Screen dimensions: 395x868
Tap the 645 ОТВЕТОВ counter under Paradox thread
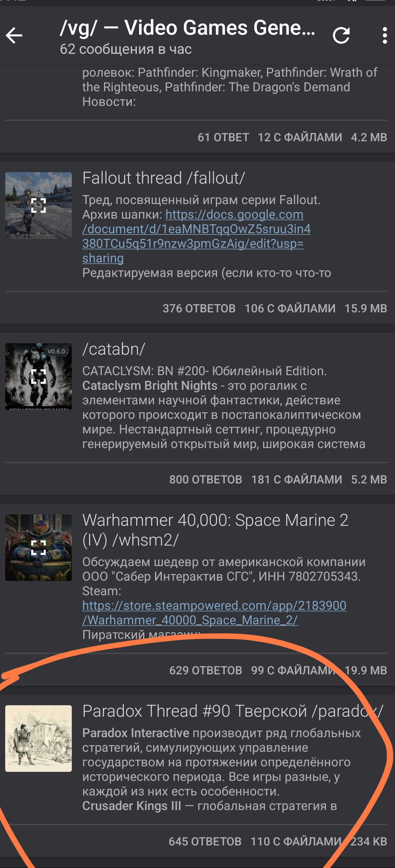205,841
